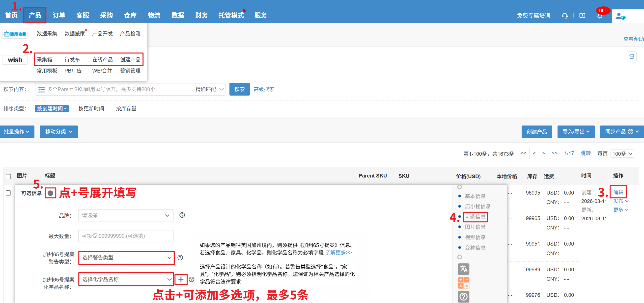
Task: Select 在线产品 in the wish submenu
Action: point(102,59)
